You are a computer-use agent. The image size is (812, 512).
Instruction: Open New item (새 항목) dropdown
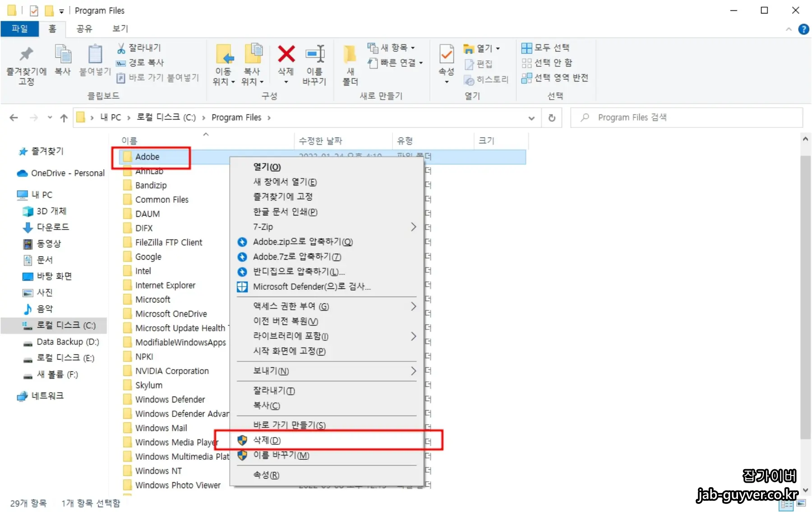391,48
